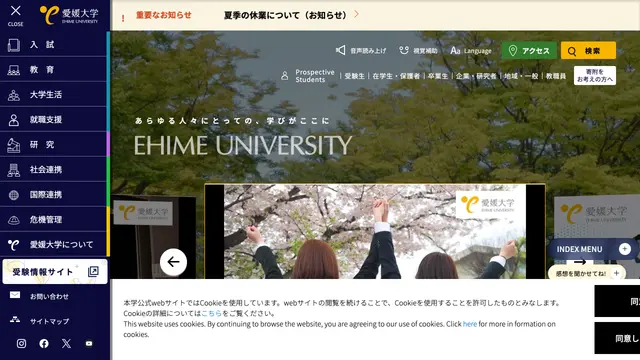This screenshot has height=360, width=640.
Task: Open the 社会連携 menu item
Action: click(x=53, y=169)
